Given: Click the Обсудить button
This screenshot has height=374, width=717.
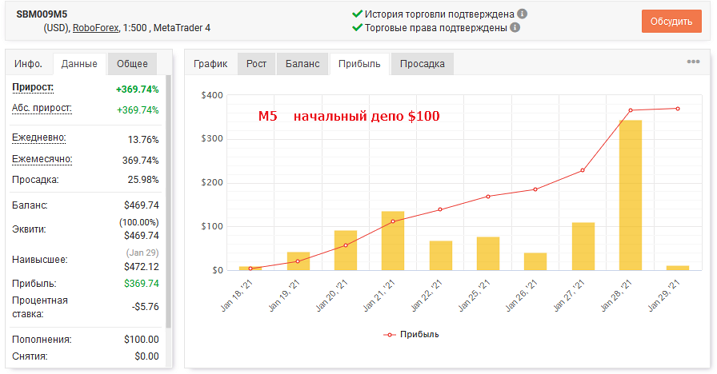Looking at the screenshot, I should pyautogui.click(x=671, y=21).
